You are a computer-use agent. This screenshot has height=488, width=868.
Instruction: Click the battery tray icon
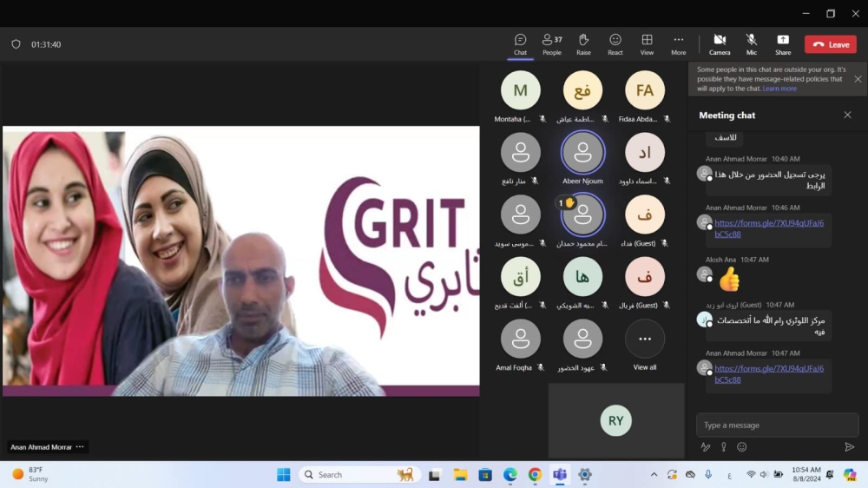click(x=779, y=475)
